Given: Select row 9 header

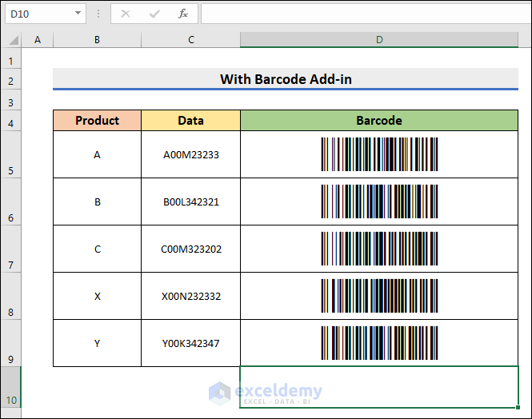Looking at the screenshot, I should (11, 343).
